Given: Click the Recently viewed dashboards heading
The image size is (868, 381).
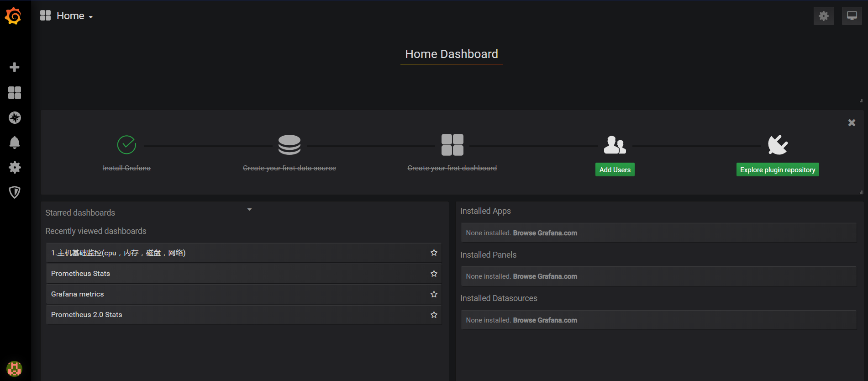Looking at the screenshot, I should (x=96, y=231).
